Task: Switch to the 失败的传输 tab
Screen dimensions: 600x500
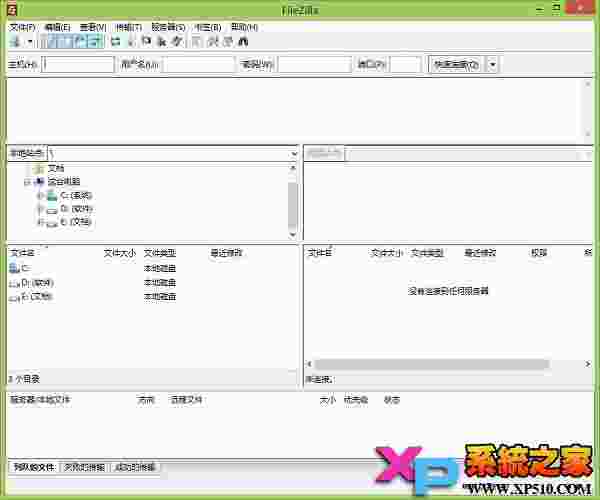Action: pos(84,467)
